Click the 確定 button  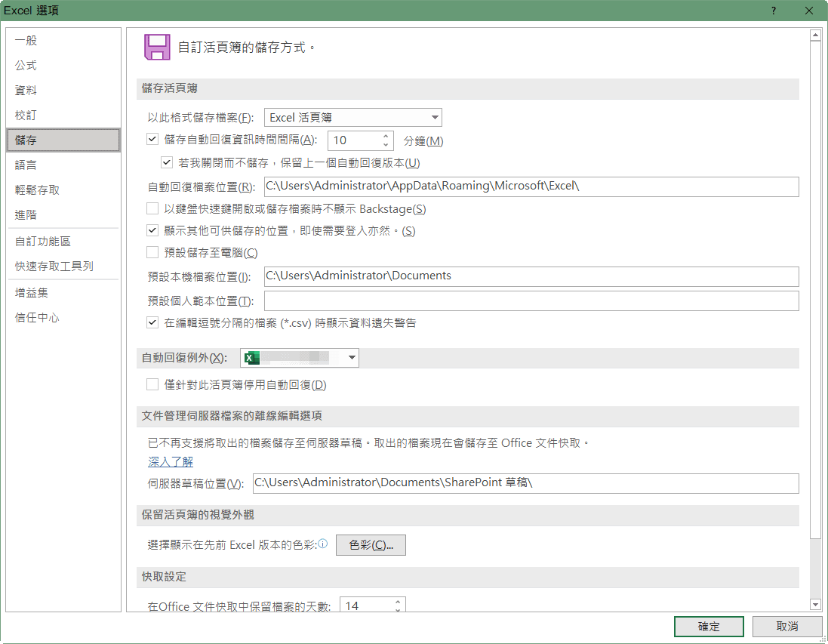(709, 627)
